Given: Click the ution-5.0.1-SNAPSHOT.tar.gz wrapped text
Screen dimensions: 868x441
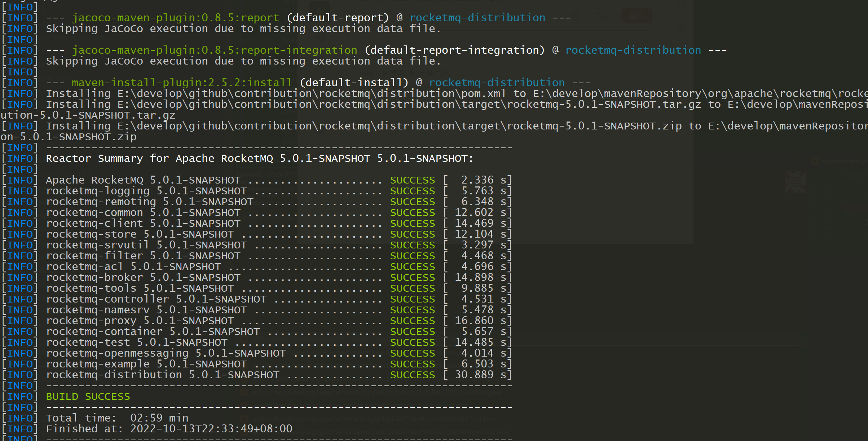Looking at the screenshot, I should coord(88,115).
